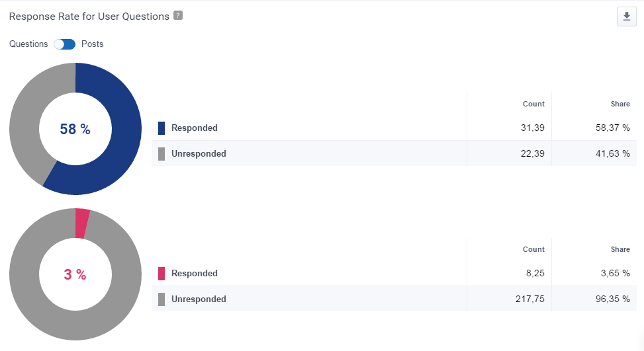Click the download chart icon
The image size is (644, 351).
coord(626,17)
